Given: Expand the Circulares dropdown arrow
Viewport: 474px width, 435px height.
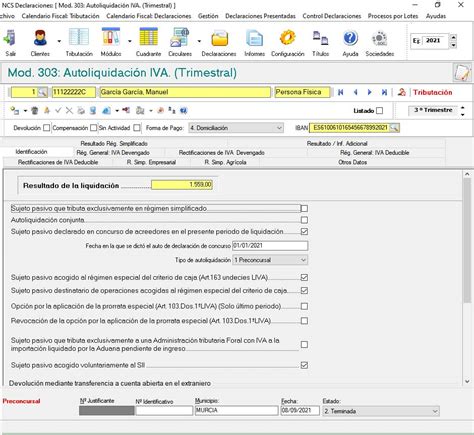Looking at the screenshot, I should coord(199,41).
